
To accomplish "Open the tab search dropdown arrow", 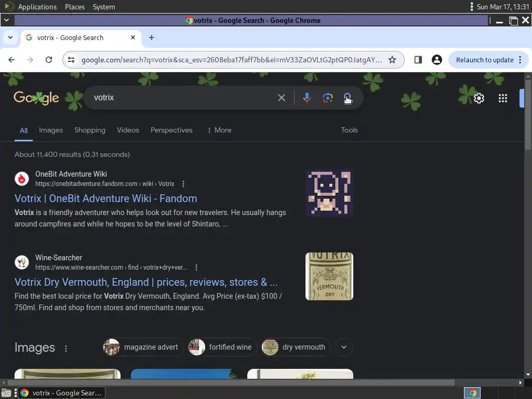I will [x=10, y=37].
